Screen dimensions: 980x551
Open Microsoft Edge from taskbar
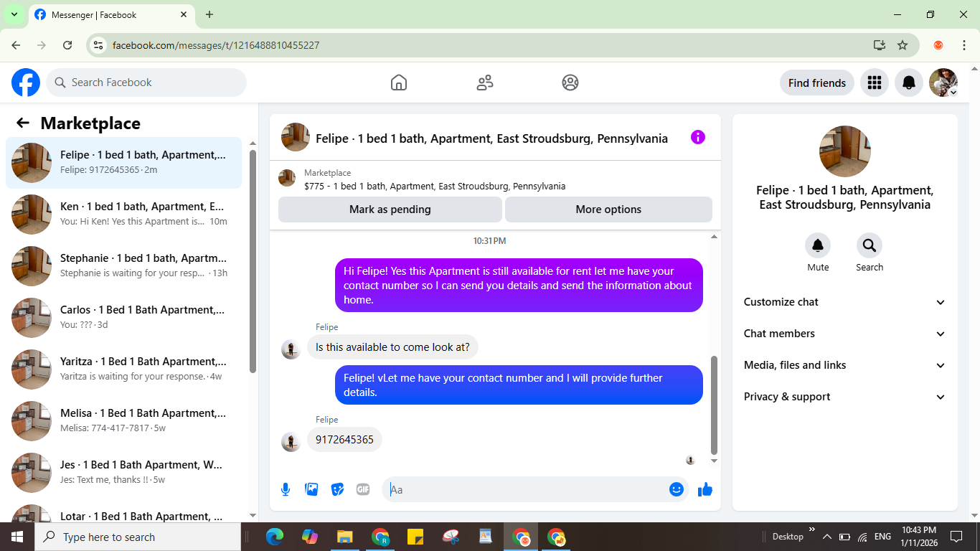tap(275, 537)
